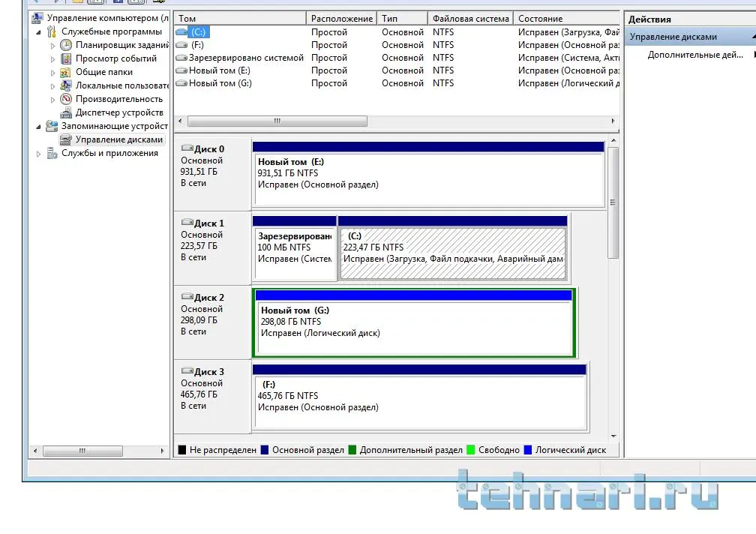Expand the Службы и приложения node

pyautogui.click(x=38, y=154)
